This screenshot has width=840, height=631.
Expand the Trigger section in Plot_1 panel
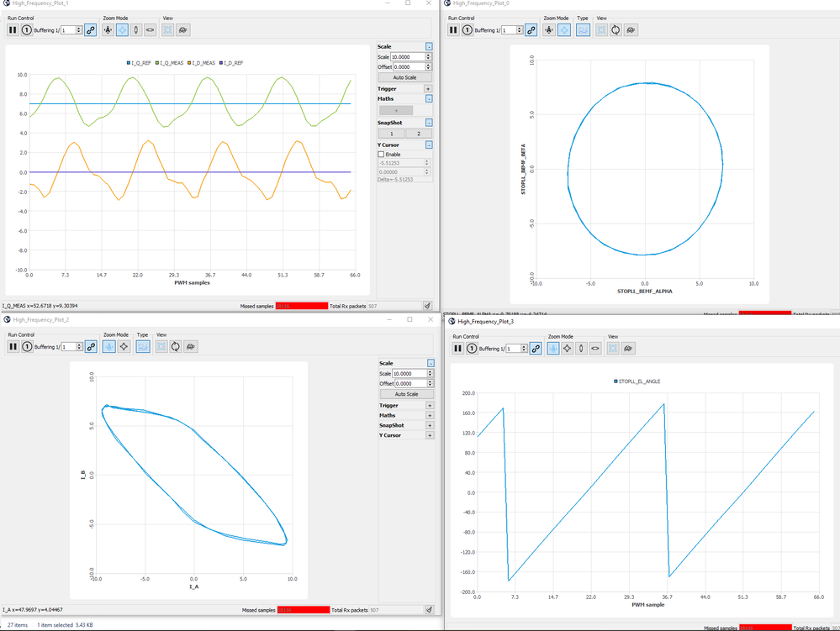coord(428,89)
